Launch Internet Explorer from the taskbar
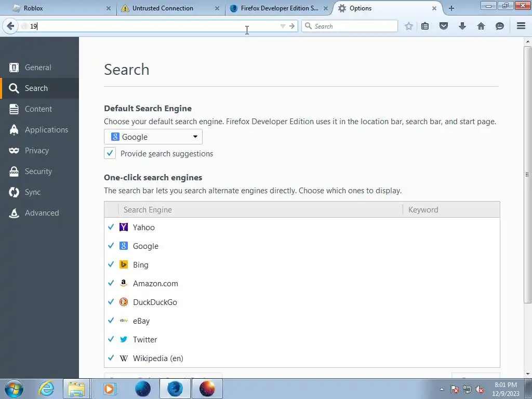This screenshot has width=532, height=399. pyautogui.click(x=46, y=389)
